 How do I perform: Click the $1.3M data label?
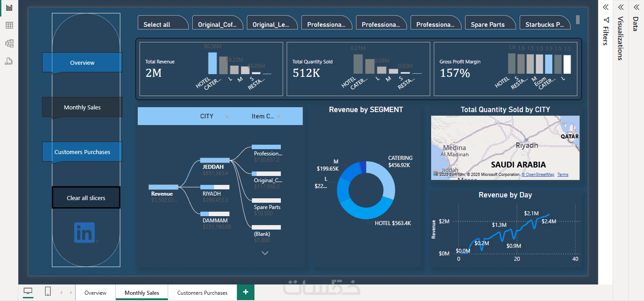pos(499,225)
